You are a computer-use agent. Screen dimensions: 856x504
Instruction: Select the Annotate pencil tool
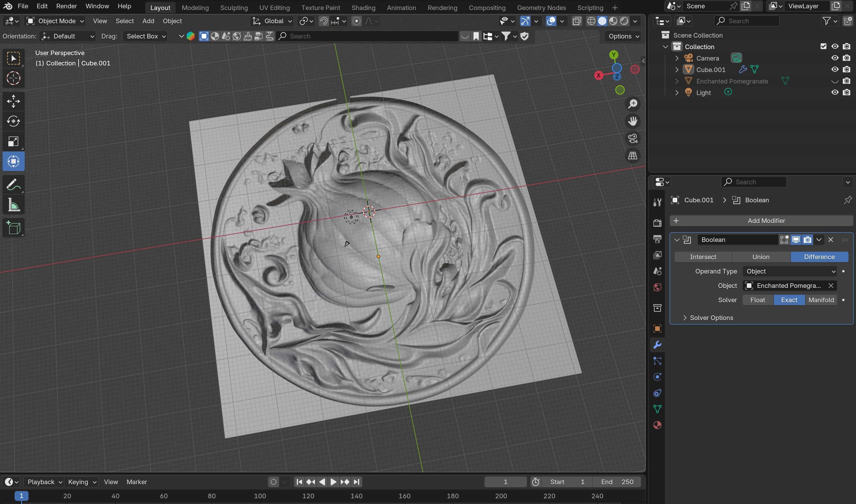click(13, 185)
